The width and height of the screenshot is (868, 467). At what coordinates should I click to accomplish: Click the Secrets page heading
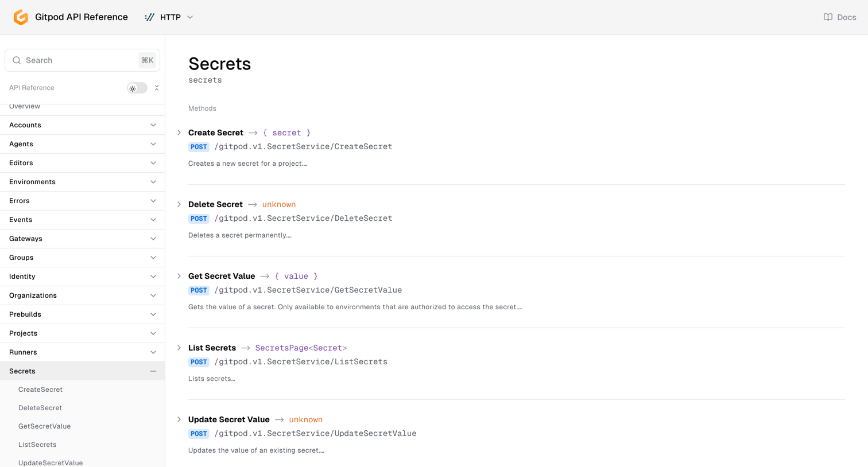coord(220,64)
